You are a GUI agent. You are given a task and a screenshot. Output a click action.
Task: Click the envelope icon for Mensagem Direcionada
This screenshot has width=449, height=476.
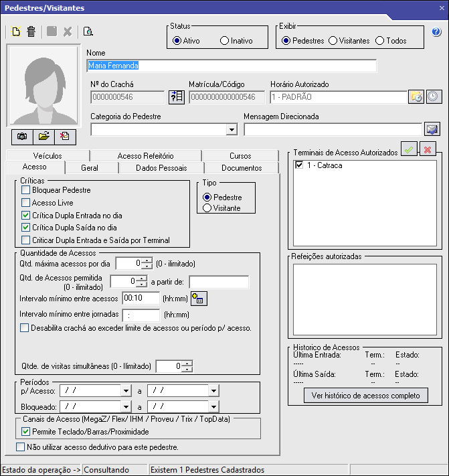[432, 129]
